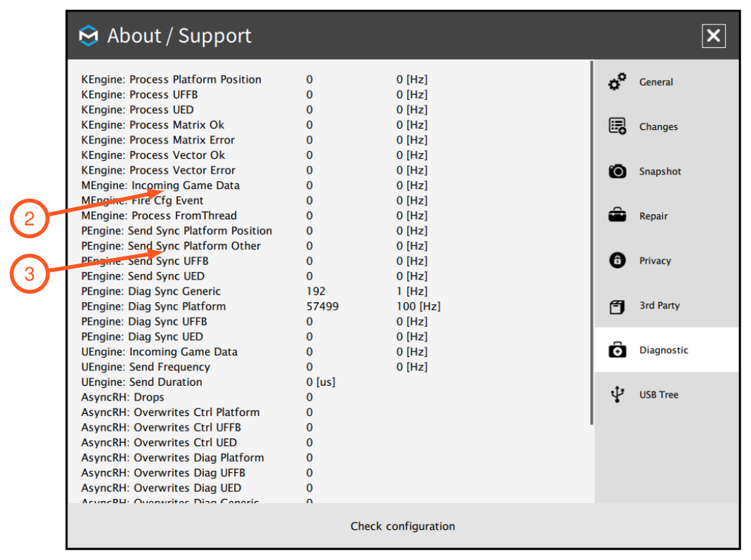Select the 'UEngine: Send Duration' row
The height and width of the screenshot is (560, 751).
point(208,382)
